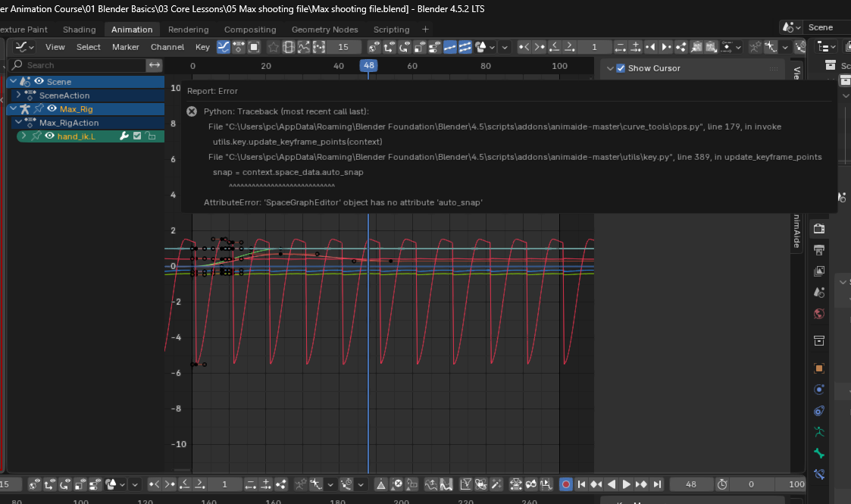
Task: Edit the start frame field showing 0
Action: coord(751,484)
